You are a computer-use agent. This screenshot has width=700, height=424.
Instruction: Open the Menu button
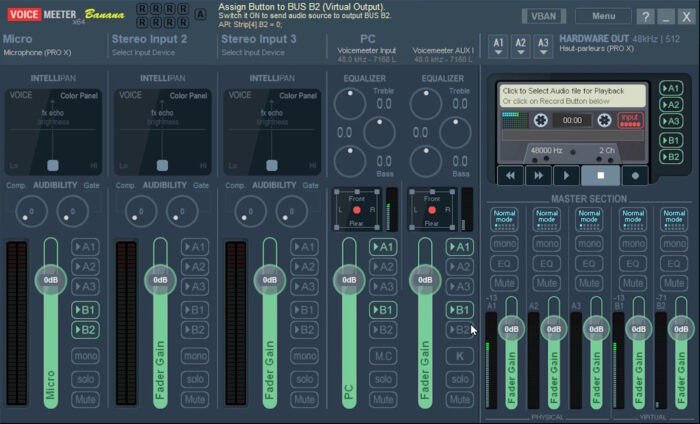click(x=603, y=16)
